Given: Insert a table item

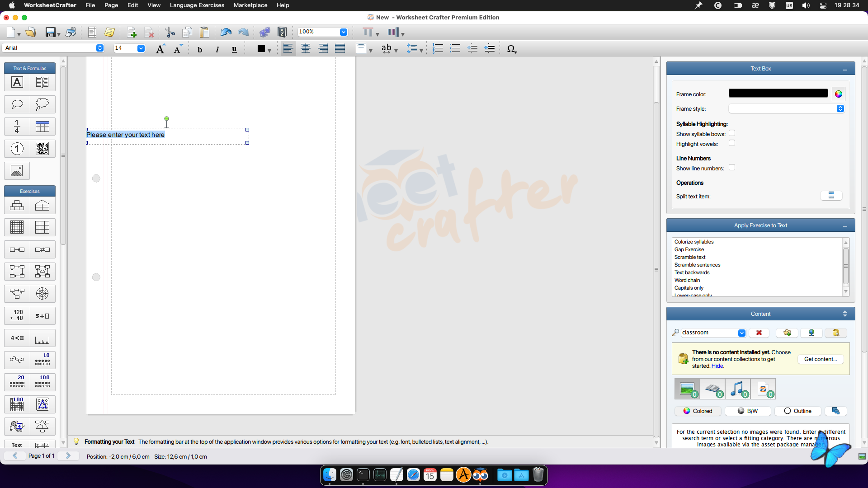Looking at the screenshot, I should pos(42,127).
